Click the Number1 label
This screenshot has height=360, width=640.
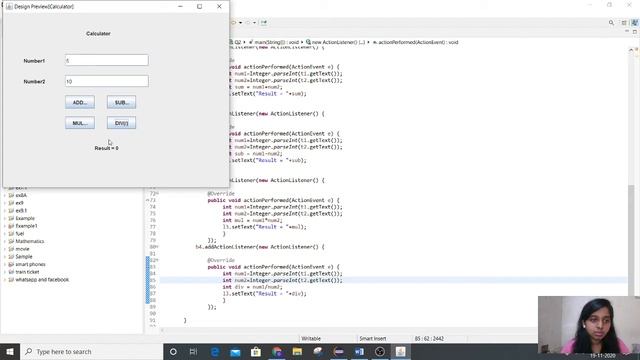[34, 61]
